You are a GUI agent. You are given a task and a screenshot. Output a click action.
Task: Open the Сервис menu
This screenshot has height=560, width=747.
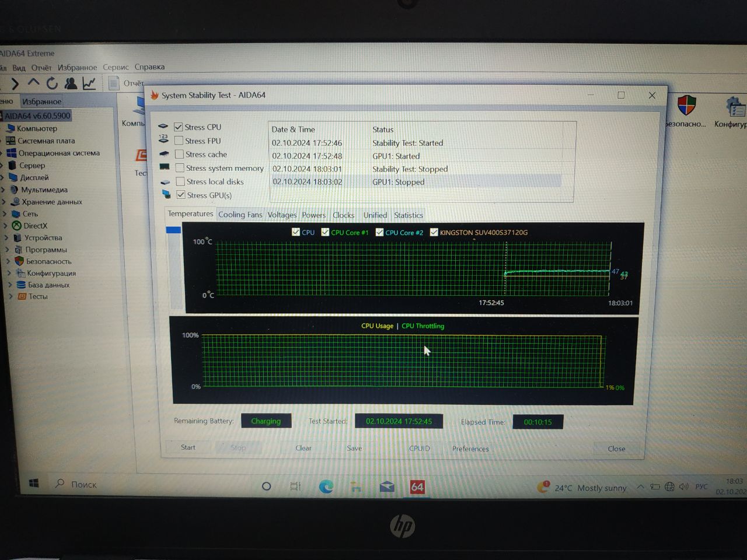point(116,67)
